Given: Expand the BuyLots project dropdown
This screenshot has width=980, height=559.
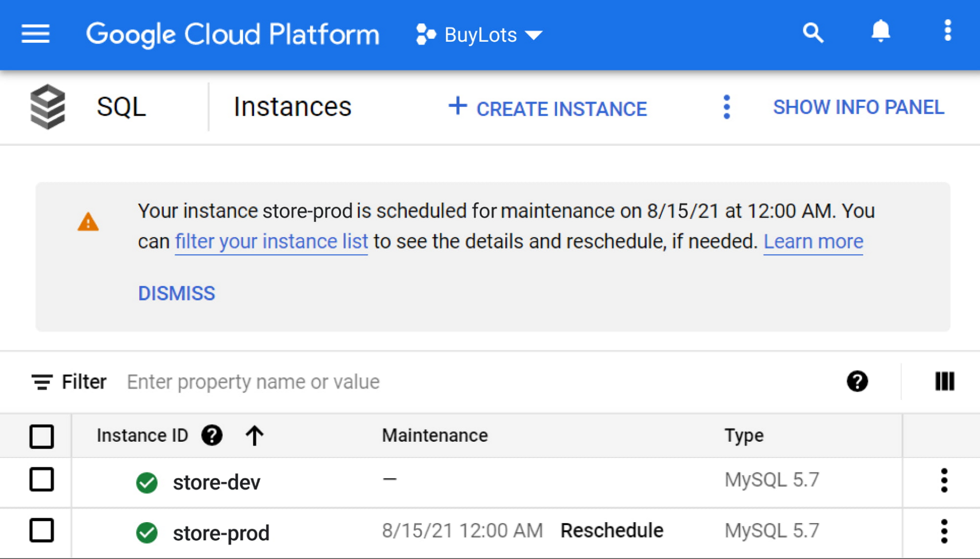Looking at the screenshot, I should pyautogui.click(x=479, y=35).
